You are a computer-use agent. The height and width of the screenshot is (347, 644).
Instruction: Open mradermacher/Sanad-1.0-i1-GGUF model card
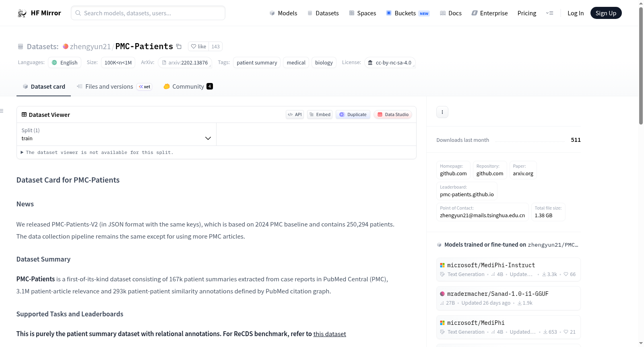(x=508, y=298)
